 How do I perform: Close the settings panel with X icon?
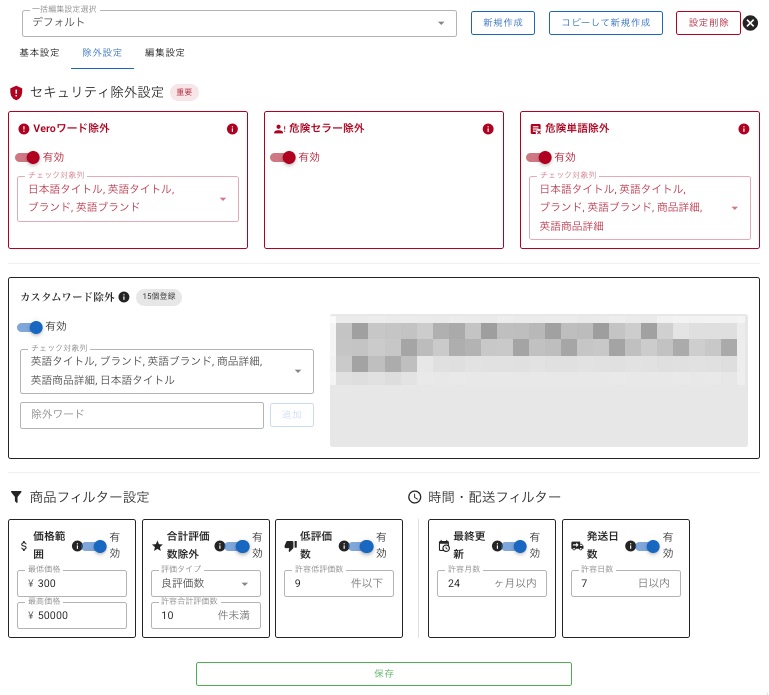point(750,22)
